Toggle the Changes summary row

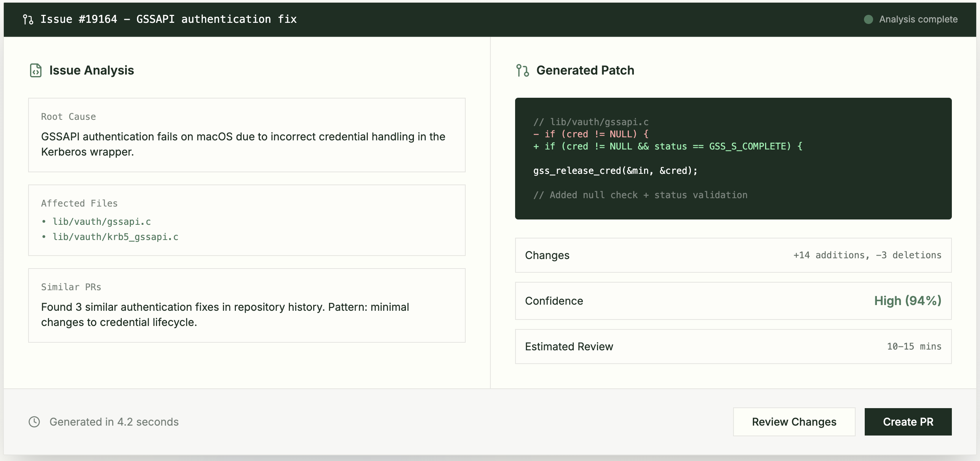[733, 255]
